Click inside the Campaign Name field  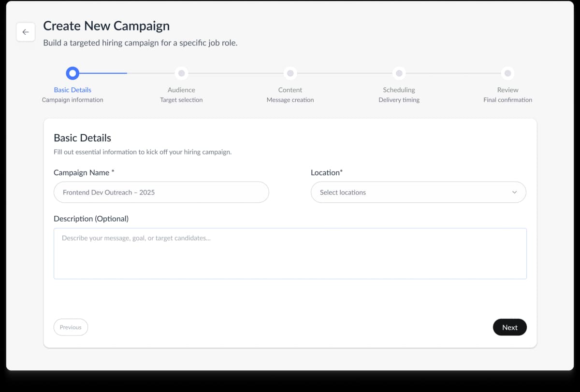(x=161, y=192)
